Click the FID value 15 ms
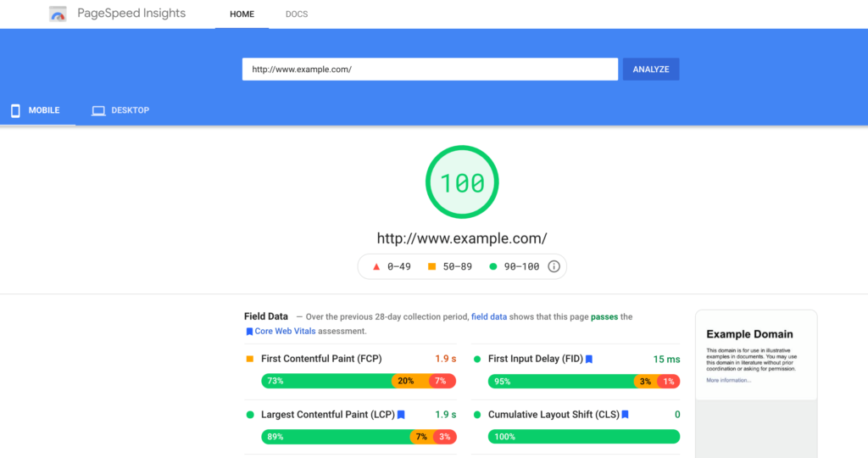Screen dimensions: 868x458 tap(666, 360)
